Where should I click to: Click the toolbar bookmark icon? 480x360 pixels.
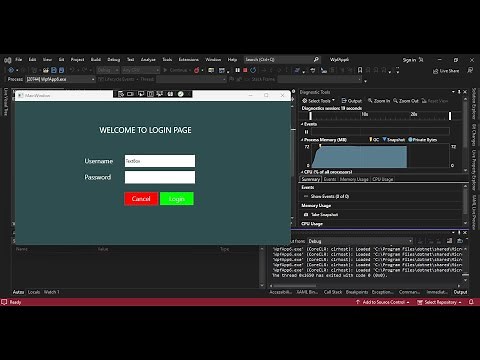360,70
